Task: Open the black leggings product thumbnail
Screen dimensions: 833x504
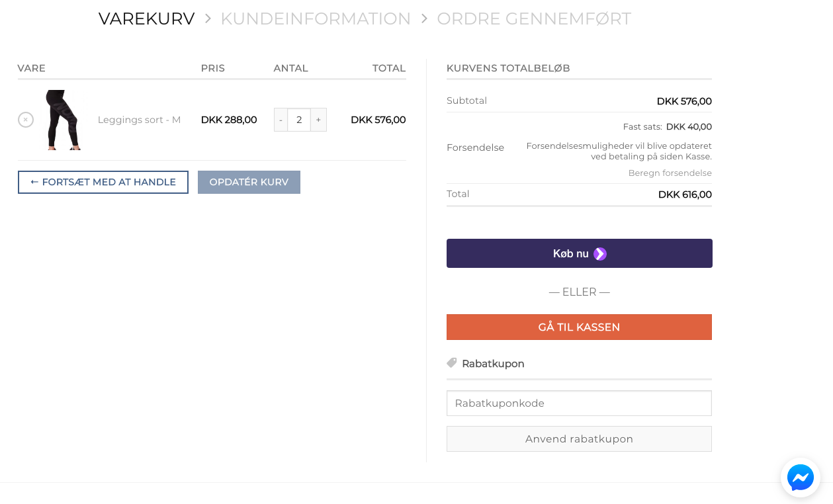Action: [64, 120]
